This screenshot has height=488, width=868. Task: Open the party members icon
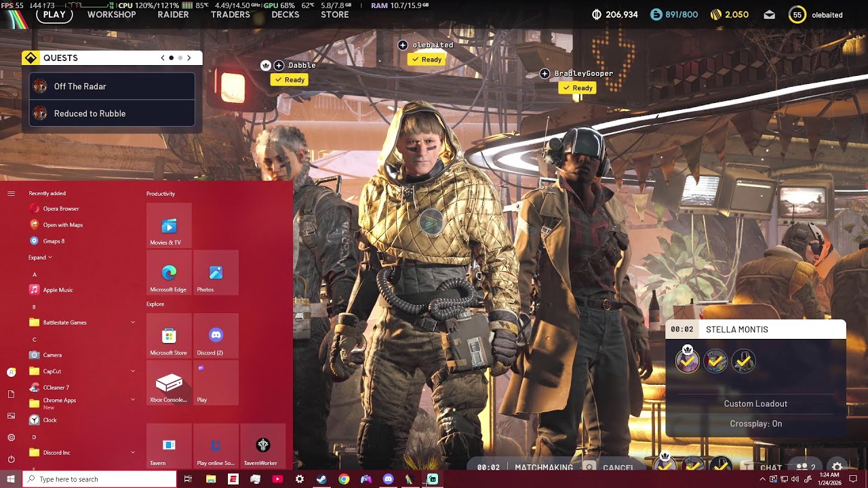click(x=806, y=468)
